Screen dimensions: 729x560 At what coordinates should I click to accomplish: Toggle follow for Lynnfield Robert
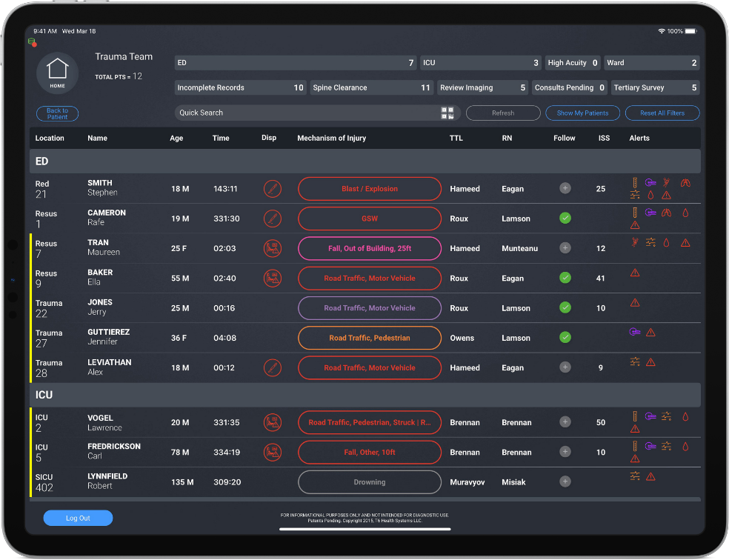565,482
